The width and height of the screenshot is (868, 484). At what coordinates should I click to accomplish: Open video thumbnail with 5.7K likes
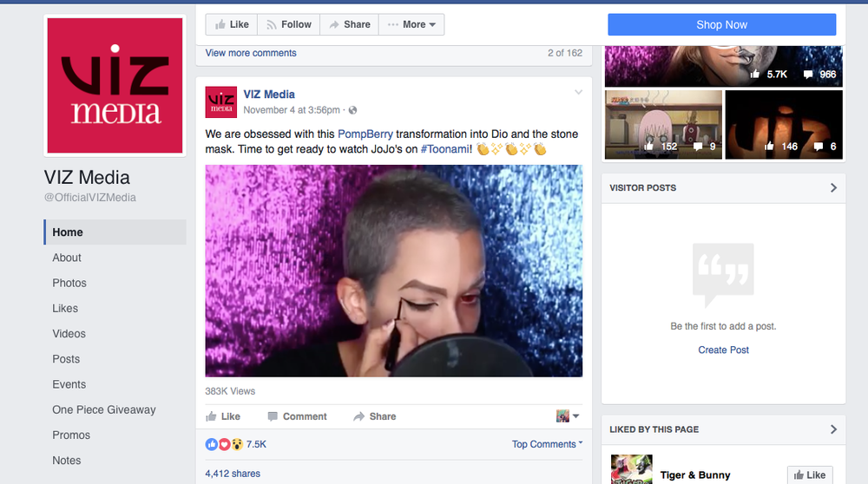[724, 66]
